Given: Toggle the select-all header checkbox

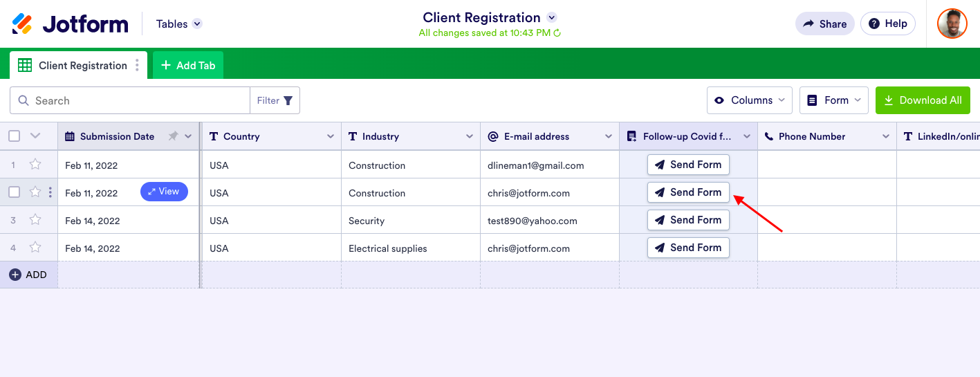Looking at the screenshot, I should (14, 136).
